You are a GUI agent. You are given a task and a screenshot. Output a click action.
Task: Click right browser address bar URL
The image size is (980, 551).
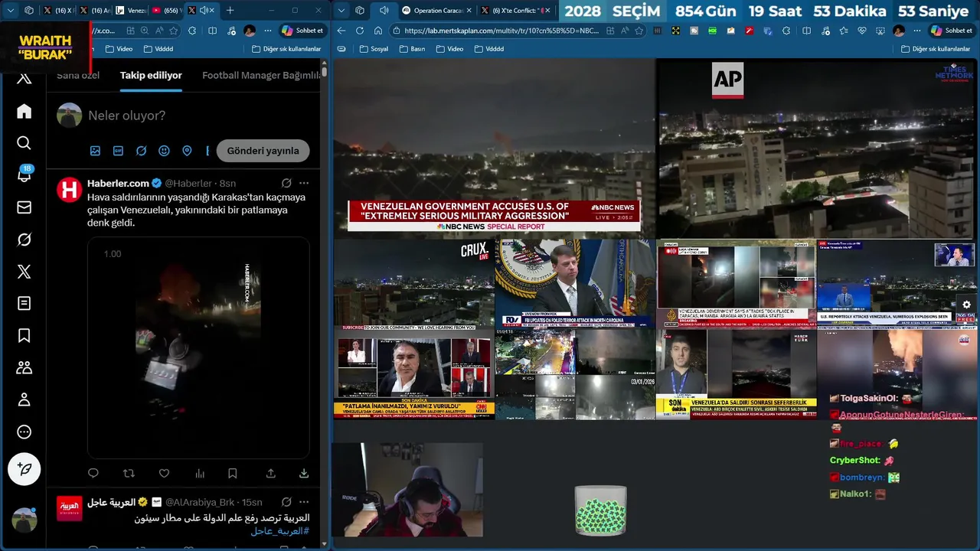click(501, 31)
